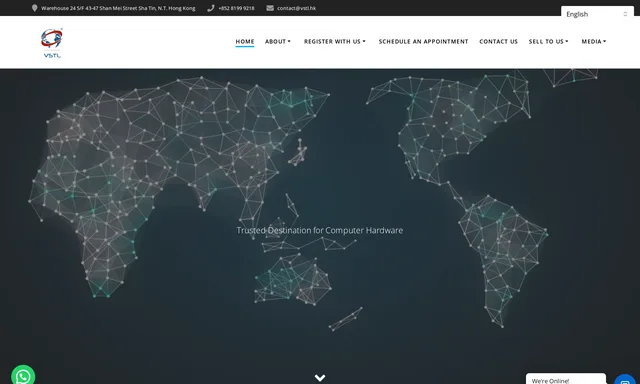Screen dimensions: 640x384
Task: Click the location pin icon
Action: pos(35,8)
